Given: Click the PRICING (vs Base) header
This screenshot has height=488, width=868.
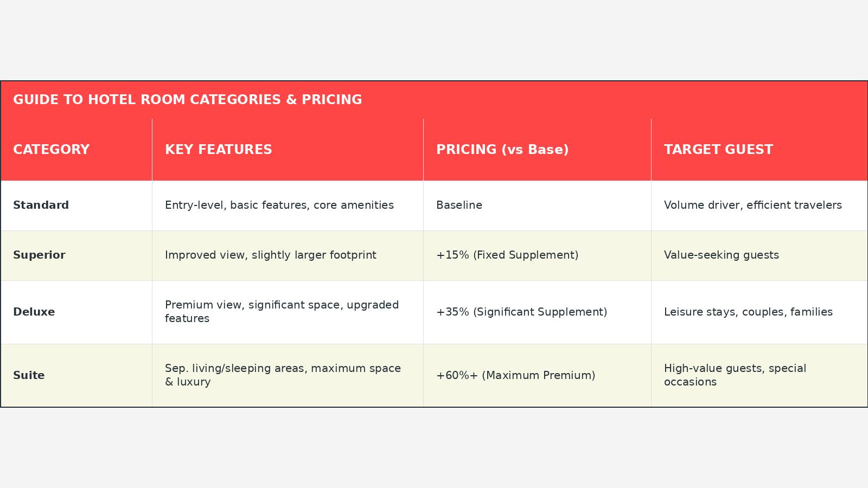Looking at the screenshot, I should 537,150.
